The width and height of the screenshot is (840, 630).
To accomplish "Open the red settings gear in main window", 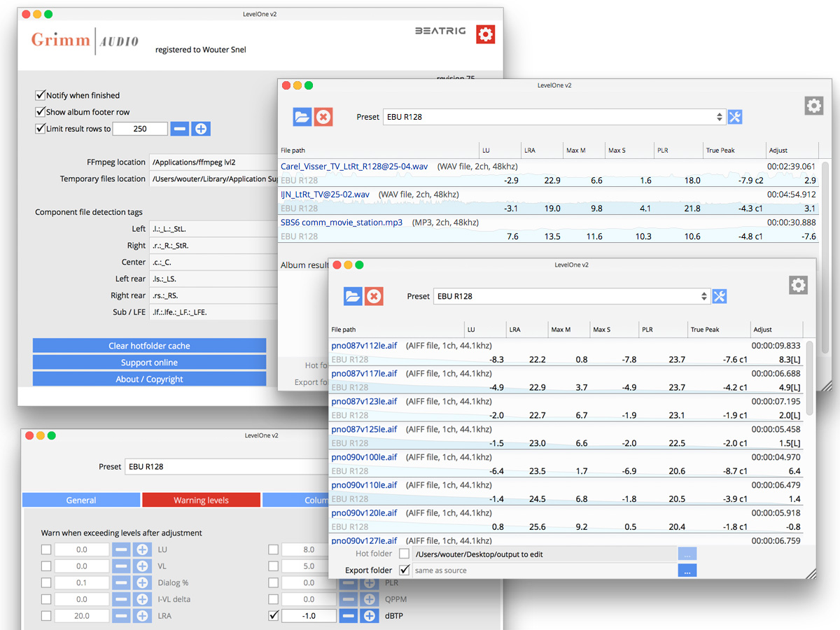I will [x=485, y=34].
